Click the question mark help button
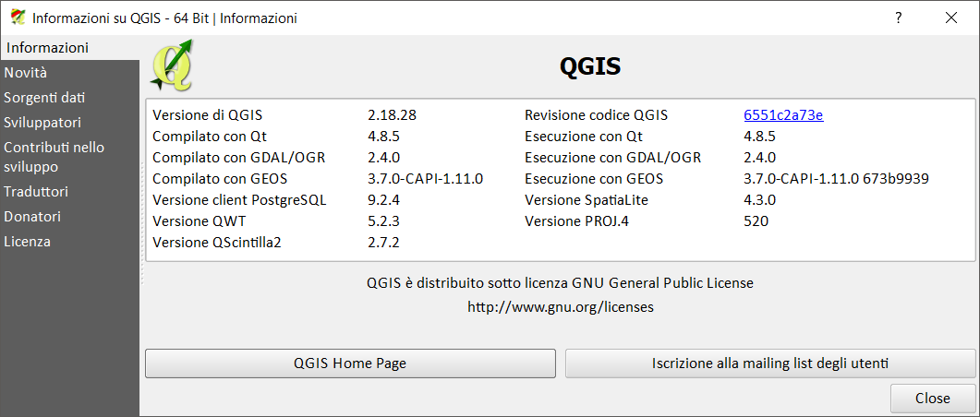 tap(898, 18)
